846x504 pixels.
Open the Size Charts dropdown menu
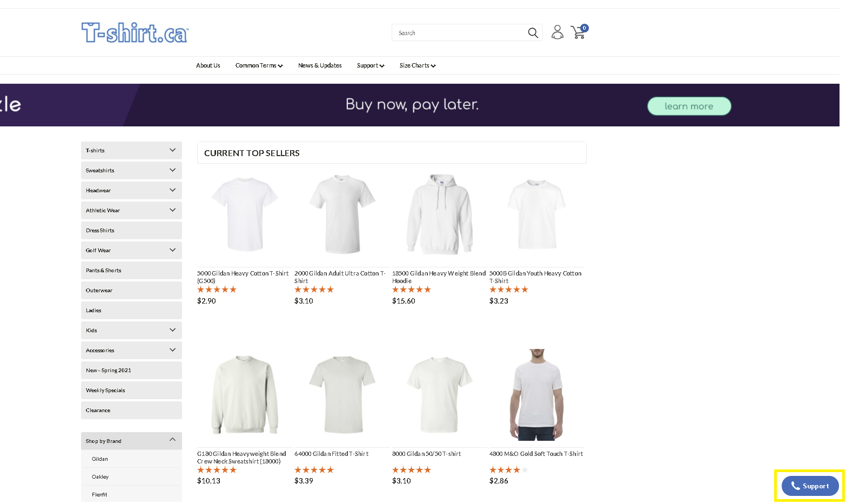tap(418, 65)
